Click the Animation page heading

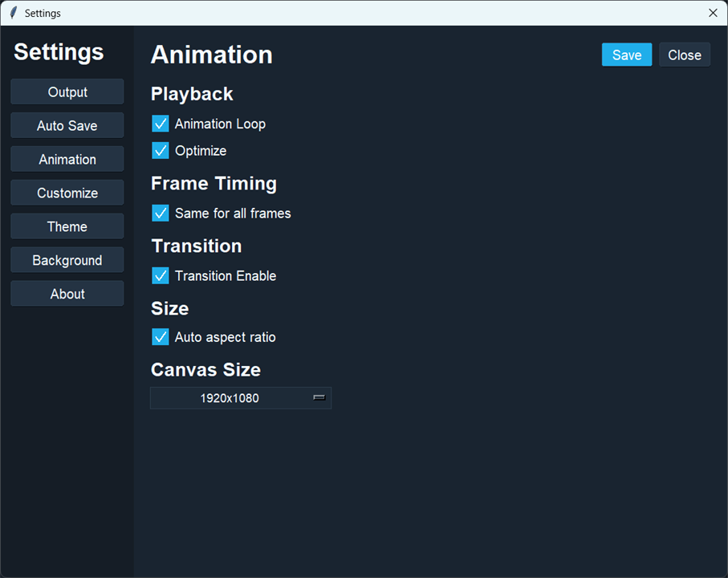(x=212, y=55)
